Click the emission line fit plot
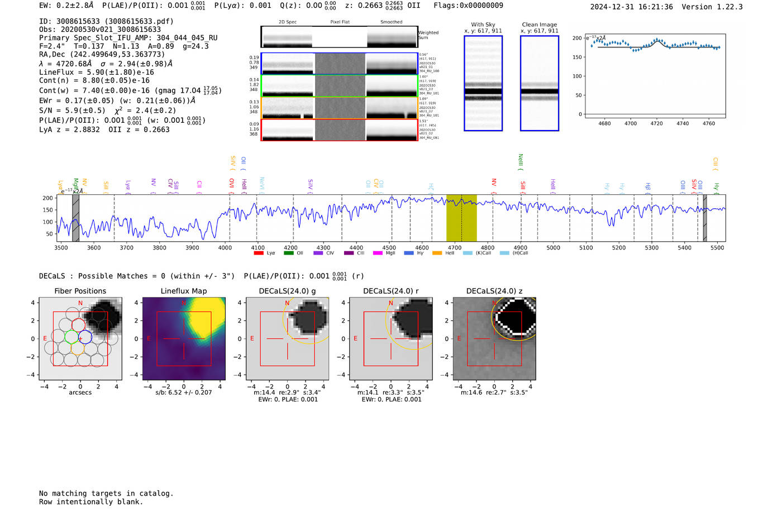The width and height of the screenshot is (782, 532). click(x=655, y=77)
